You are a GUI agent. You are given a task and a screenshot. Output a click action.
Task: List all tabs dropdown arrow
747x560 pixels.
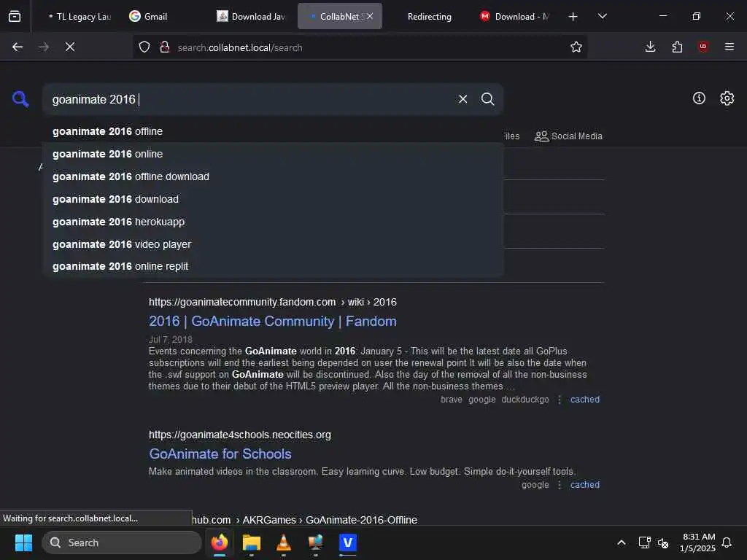click(602, 16)
